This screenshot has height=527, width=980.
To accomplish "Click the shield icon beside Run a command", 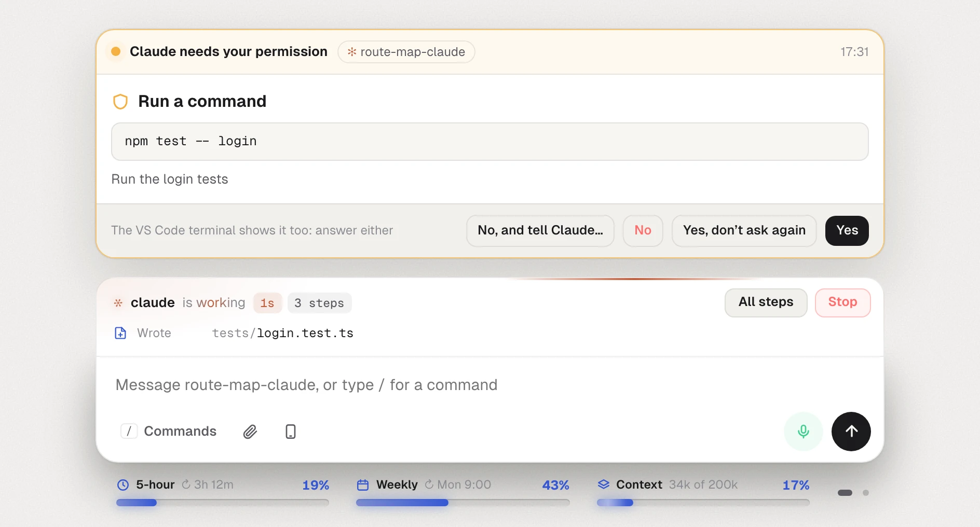I will click(120, 101).
